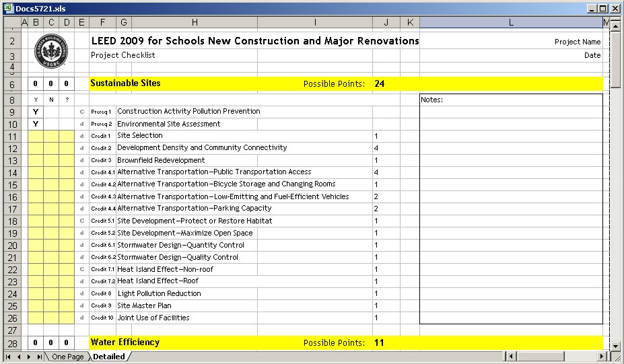The image size is (624, 364).
Task: Click 'Site Development–Maximize Open Space' cell
Action: [184, 233]
